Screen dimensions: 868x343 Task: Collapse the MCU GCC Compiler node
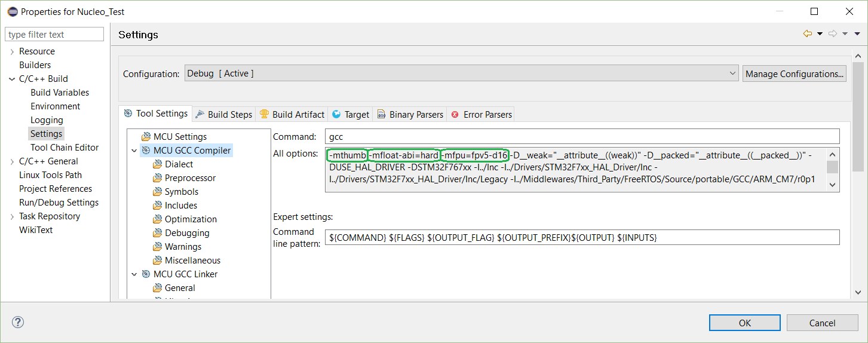[x=134, y=151]
